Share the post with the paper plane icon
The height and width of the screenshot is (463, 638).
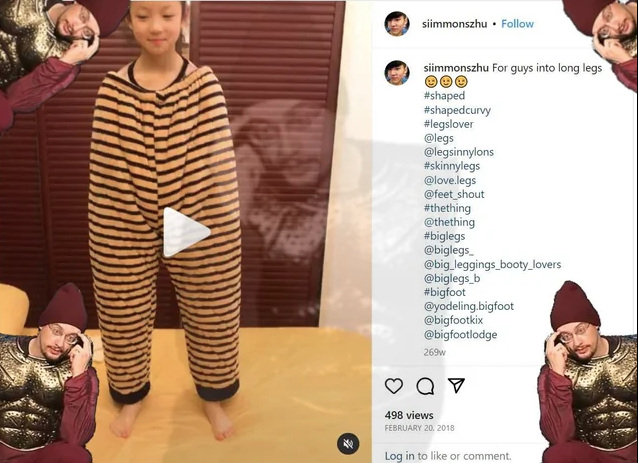pyautogui.click(x=456, y=385)
